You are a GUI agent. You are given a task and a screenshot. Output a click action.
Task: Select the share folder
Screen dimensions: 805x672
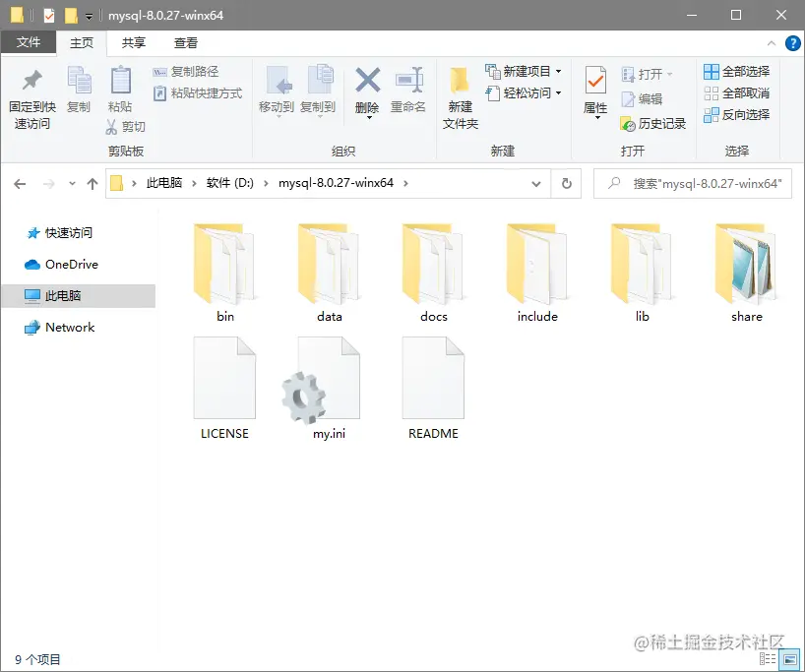[746, 274]
